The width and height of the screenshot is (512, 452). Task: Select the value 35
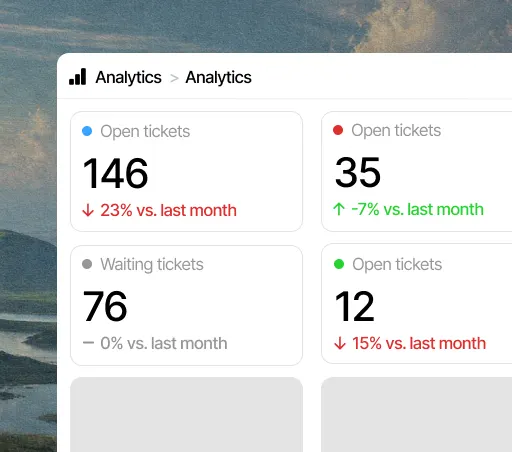358,172
